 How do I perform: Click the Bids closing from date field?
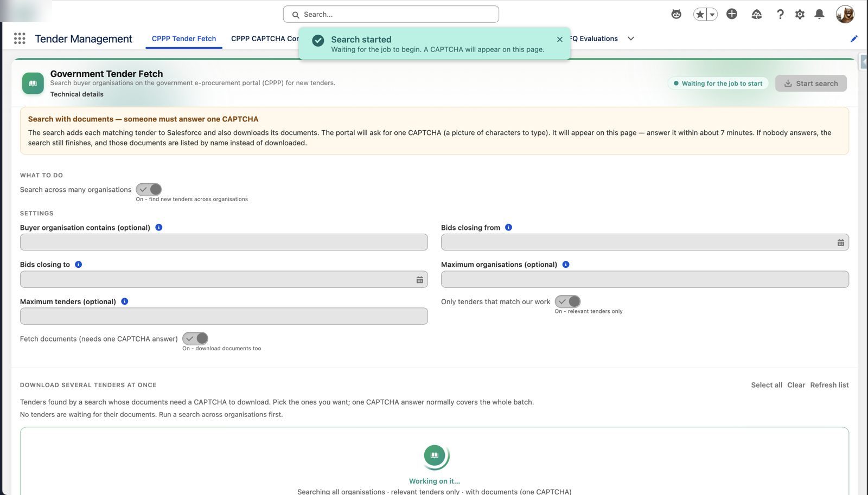click(645, 242)
